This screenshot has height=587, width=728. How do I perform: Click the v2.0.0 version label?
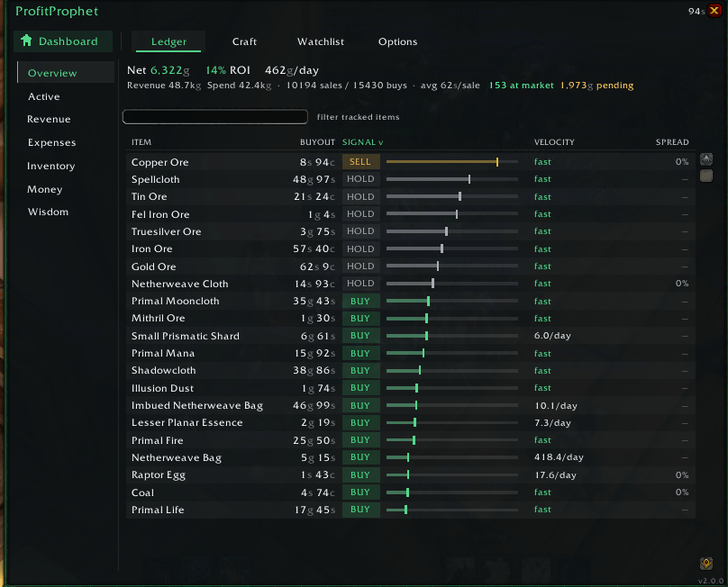710,581
